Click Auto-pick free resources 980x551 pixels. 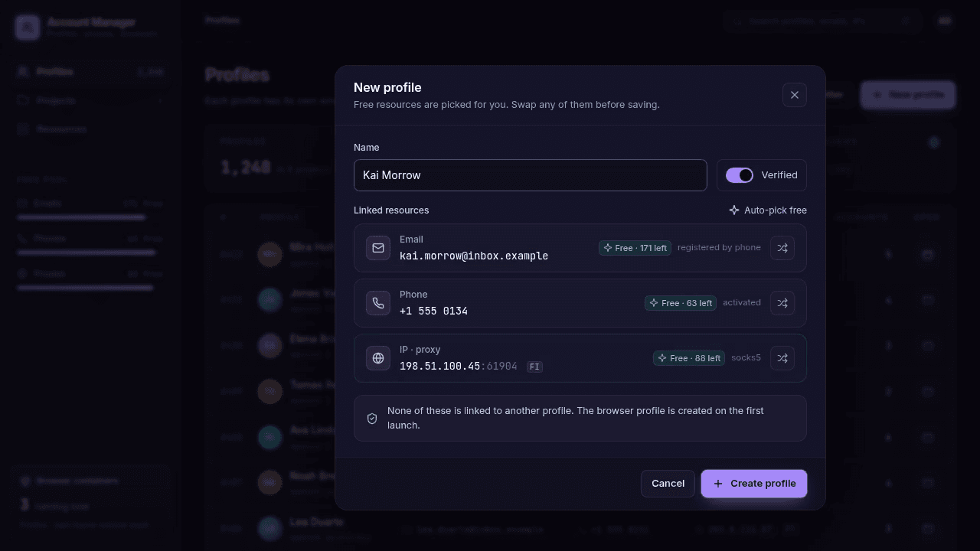(x=767, y=210)
